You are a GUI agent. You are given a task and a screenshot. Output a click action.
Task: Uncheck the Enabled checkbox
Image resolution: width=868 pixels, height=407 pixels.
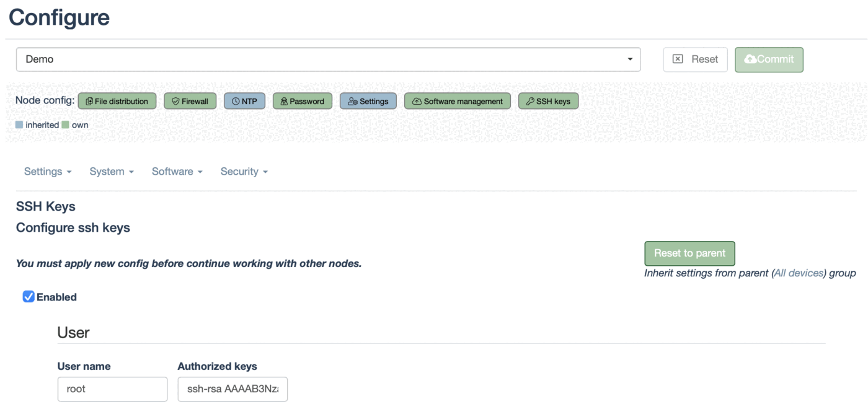click(29, 297)
